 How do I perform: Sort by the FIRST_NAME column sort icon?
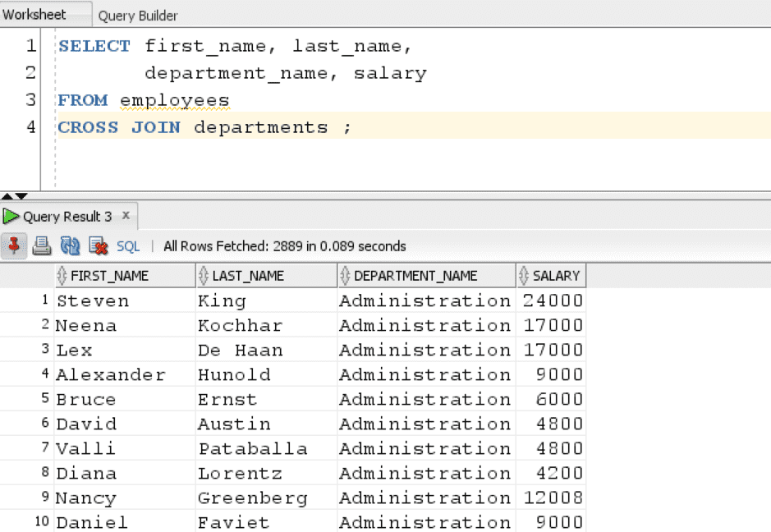[62, 276]
